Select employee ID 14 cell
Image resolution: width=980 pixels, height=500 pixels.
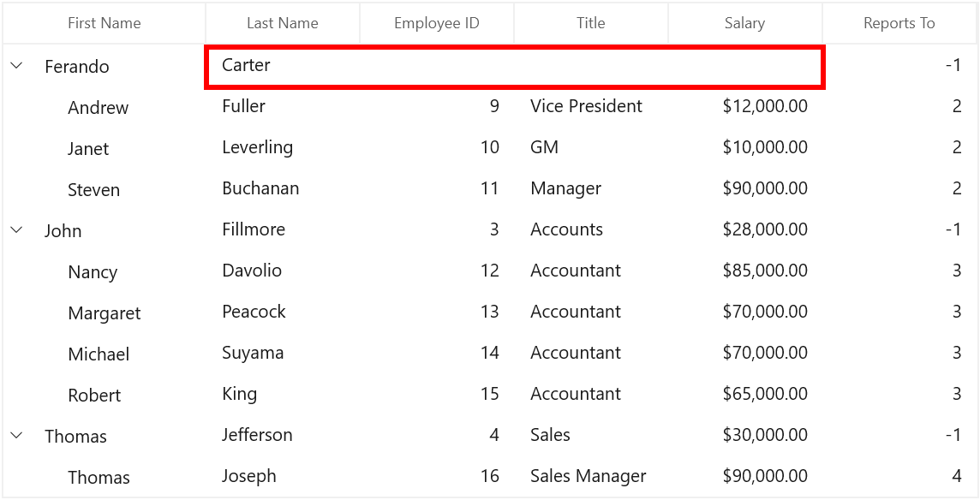pyautogui.click(x=490, y=353)
